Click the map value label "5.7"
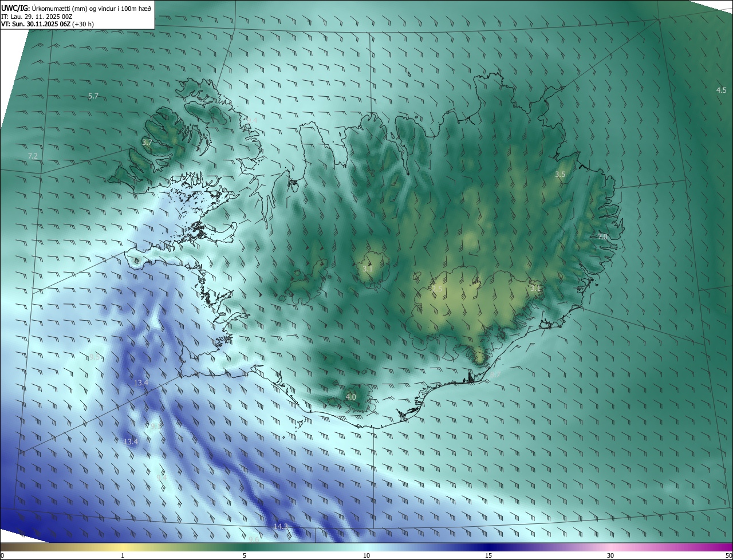 [93, 96]
